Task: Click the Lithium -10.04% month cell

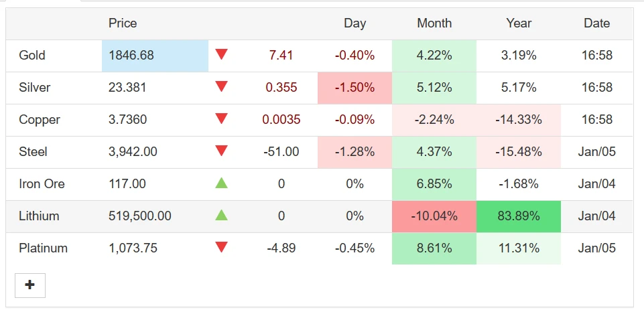Action: 434,216
